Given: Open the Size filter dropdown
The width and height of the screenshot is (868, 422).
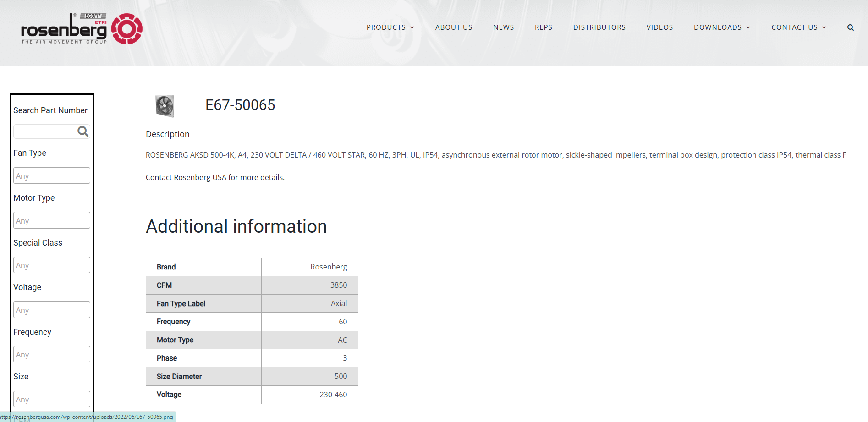Looking at the screenshot, I should coord(52,400).
